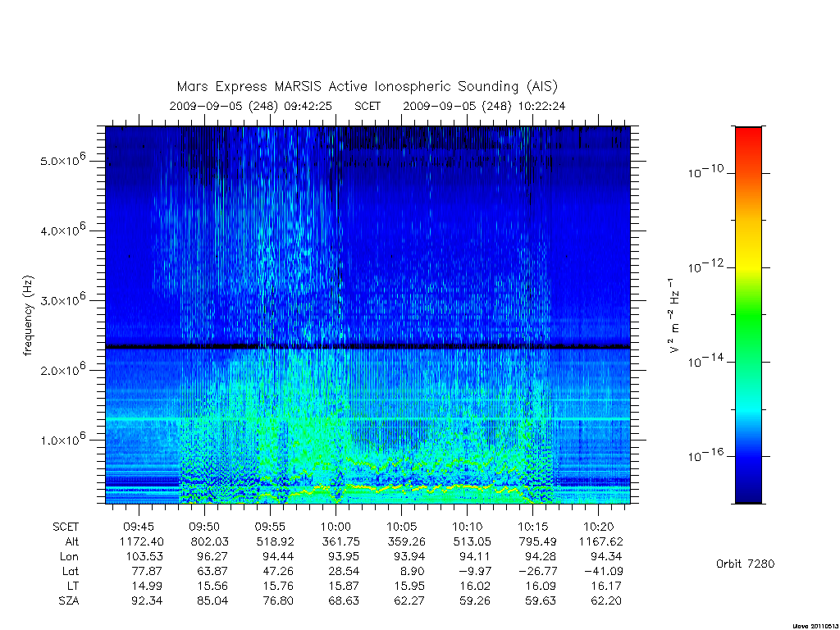Click the 'Alt' row label

[72, 541]
